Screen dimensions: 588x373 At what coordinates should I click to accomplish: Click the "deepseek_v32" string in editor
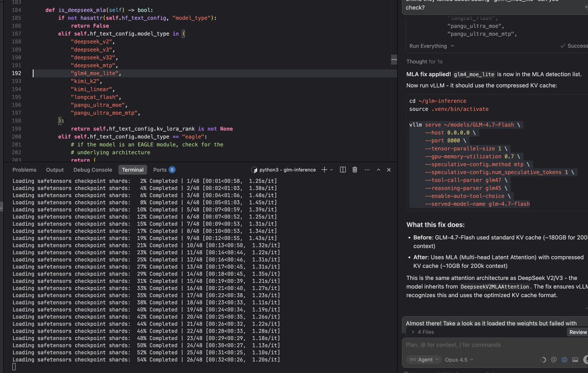[94, 57]
